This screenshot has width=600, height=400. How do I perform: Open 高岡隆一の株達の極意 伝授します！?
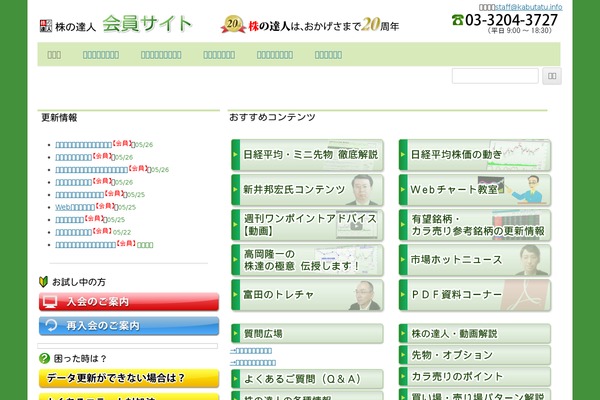point(307,260)
